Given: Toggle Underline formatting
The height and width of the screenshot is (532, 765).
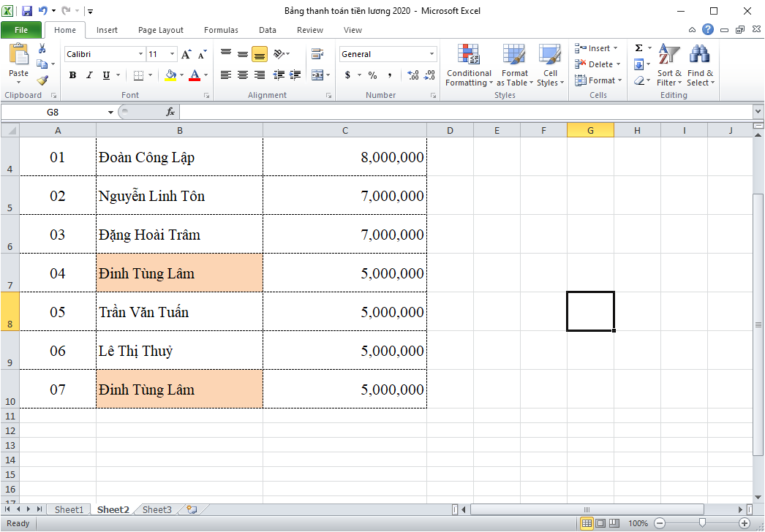Looking at the screenshot, I should 105,75.
